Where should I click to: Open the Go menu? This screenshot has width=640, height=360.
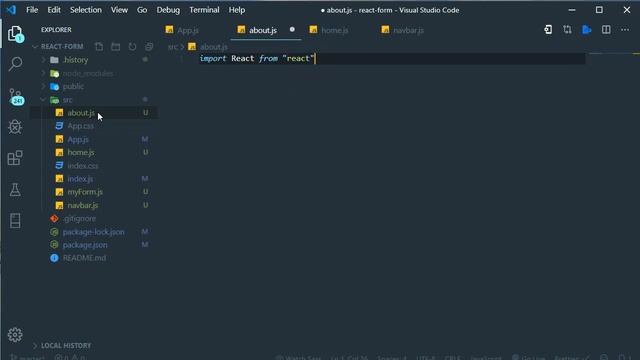(142, 10)
